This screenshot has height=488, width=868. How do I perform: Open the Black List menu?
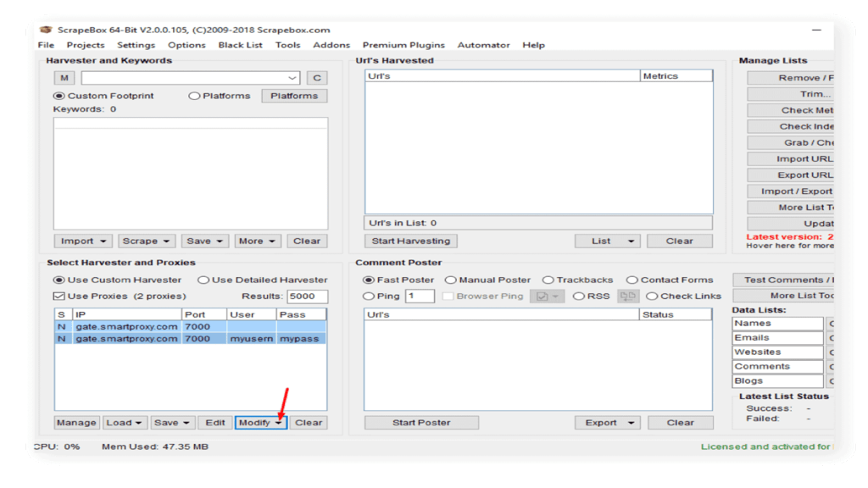[240, 45]
